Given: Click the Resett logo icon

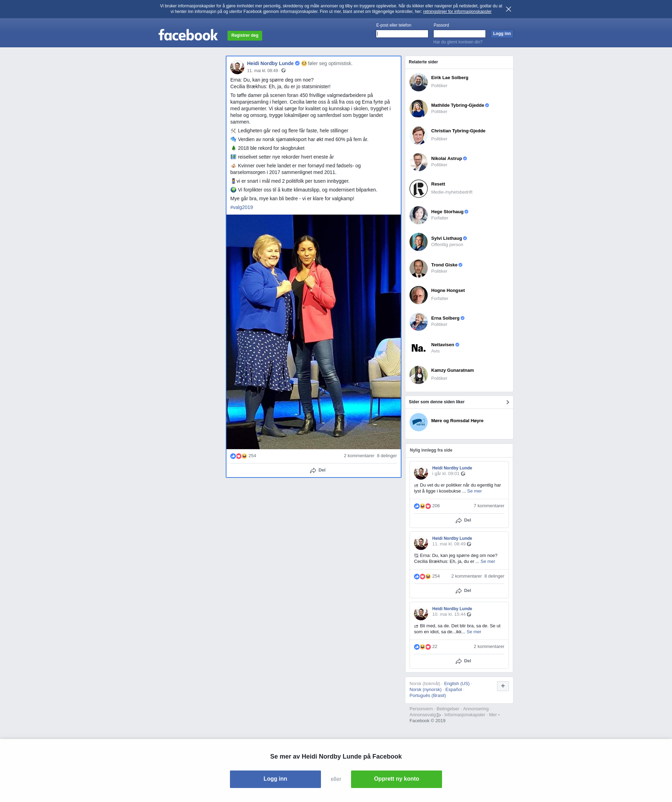Looking at the screenshot, I should point(419,189).
